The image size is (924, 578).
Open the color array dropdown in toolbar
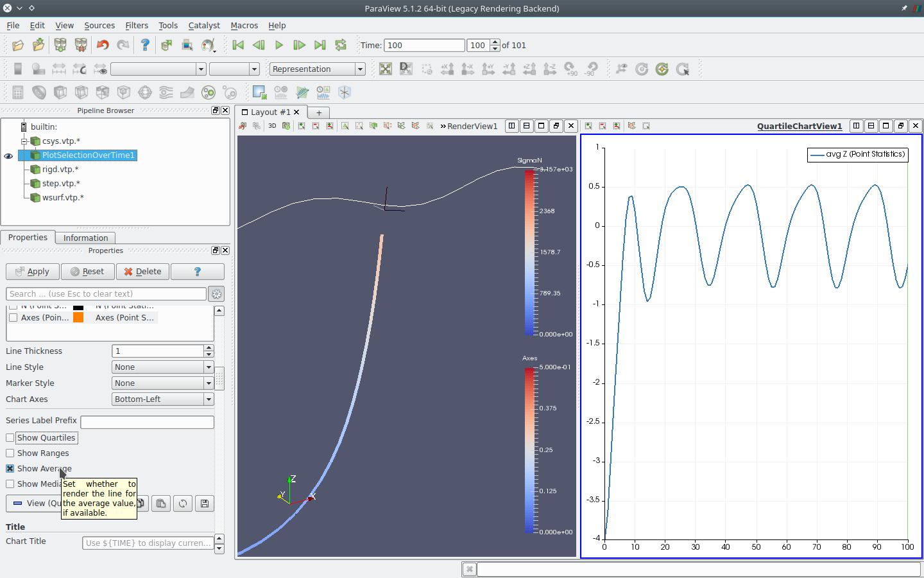[158, 69]
